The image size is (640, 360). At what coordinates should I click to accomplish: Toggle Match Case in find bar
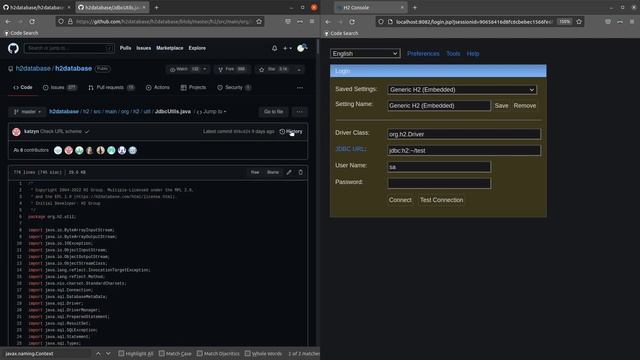pyautogui.click(x=175, y=353)
